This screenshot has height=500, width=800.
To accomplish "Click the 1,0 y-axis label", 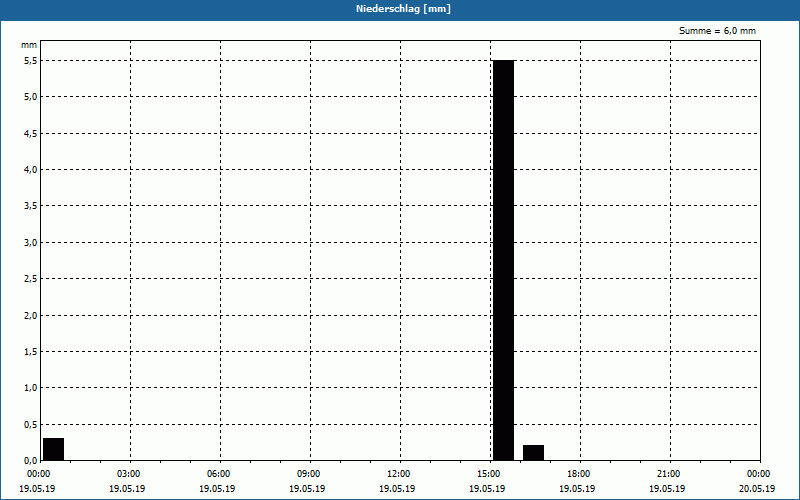I will 31,388.
